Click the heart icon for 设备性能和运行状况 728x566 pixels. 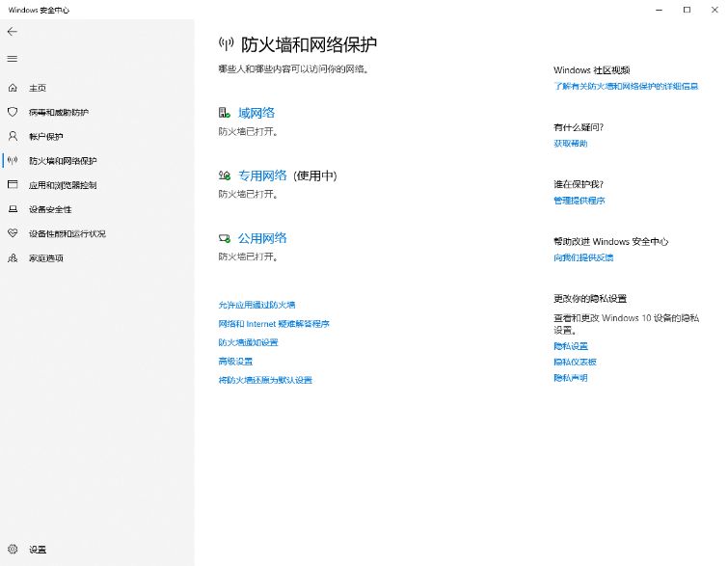point(13,233)
